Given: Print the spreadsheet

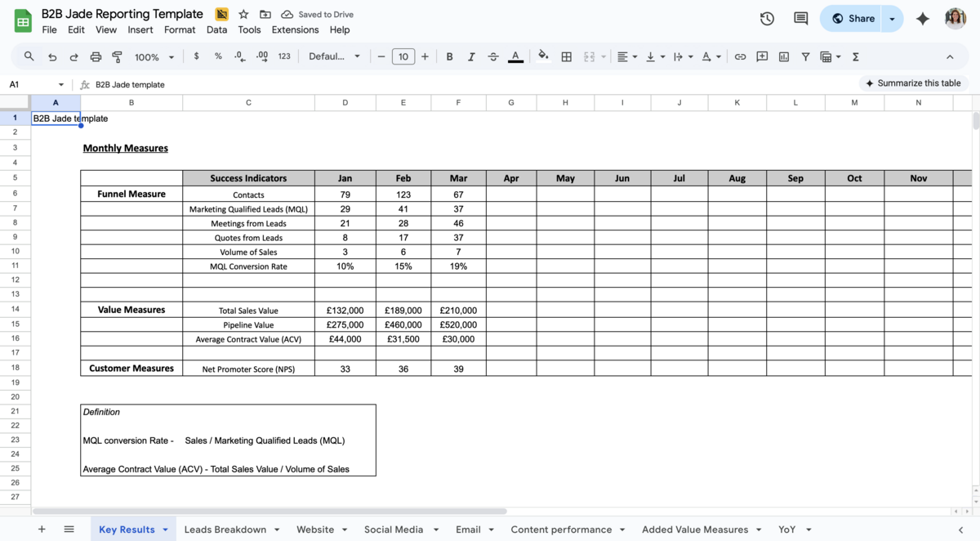Looking at the screenshot, I should 96,56.
